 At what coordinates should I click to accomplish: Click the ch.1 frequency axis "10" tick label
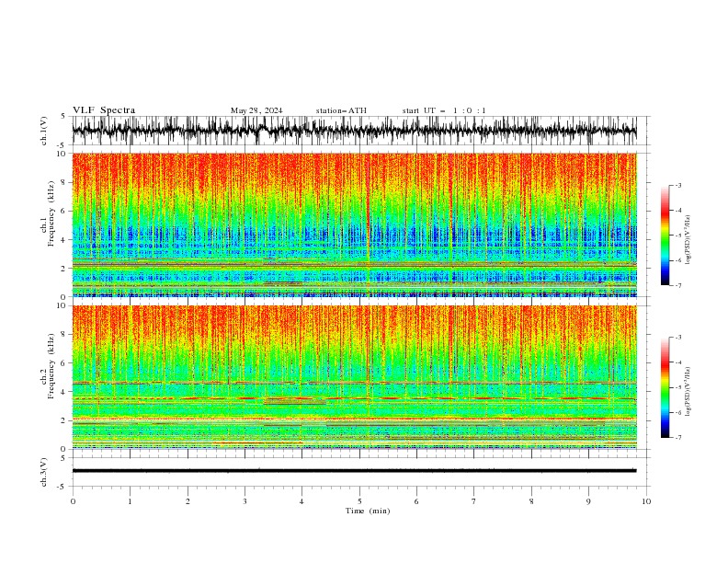coord(62,154)
